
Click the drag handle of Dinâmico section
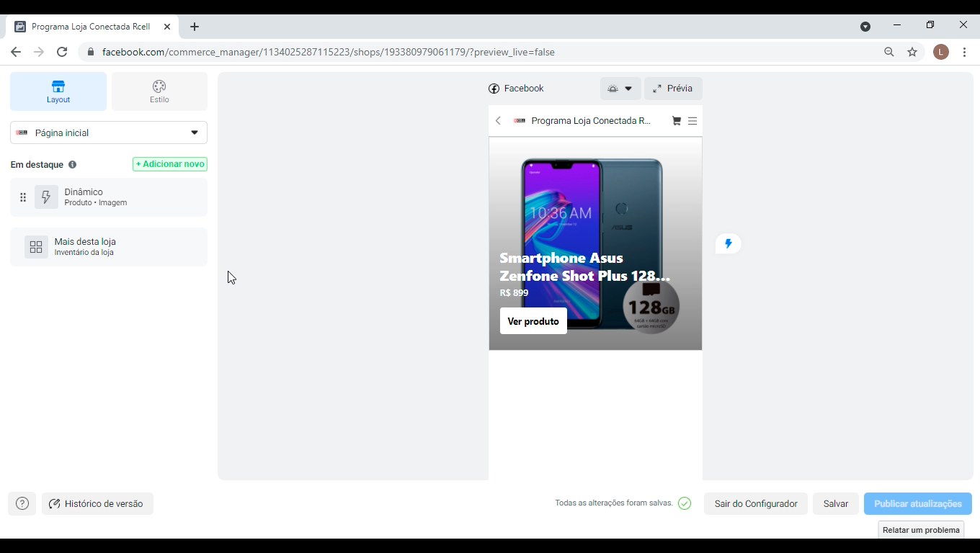[x=23, y=197]
